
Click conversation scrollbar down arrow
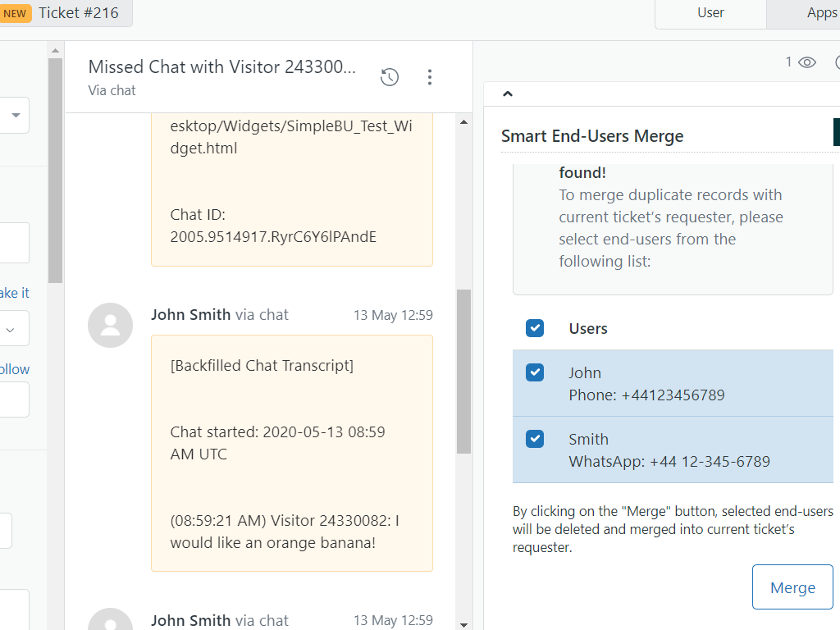point(463,623)
